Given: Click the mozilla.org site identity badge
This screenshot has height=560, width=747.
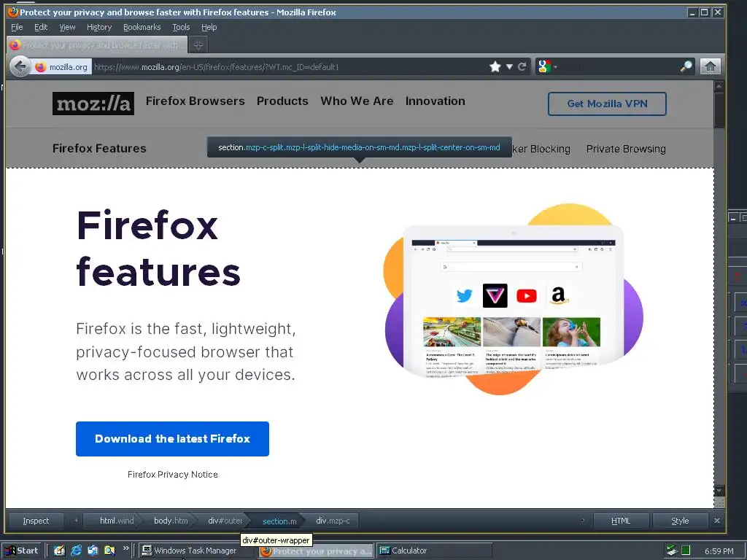Looking at the screenshot, I should tap(61, 66).
